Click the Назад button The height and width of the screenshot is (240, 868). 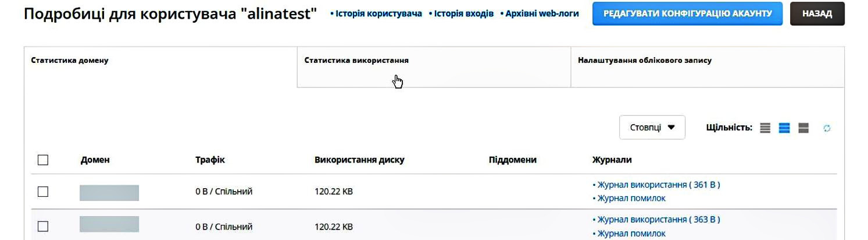pyautogui.click(x=817, y=13)
